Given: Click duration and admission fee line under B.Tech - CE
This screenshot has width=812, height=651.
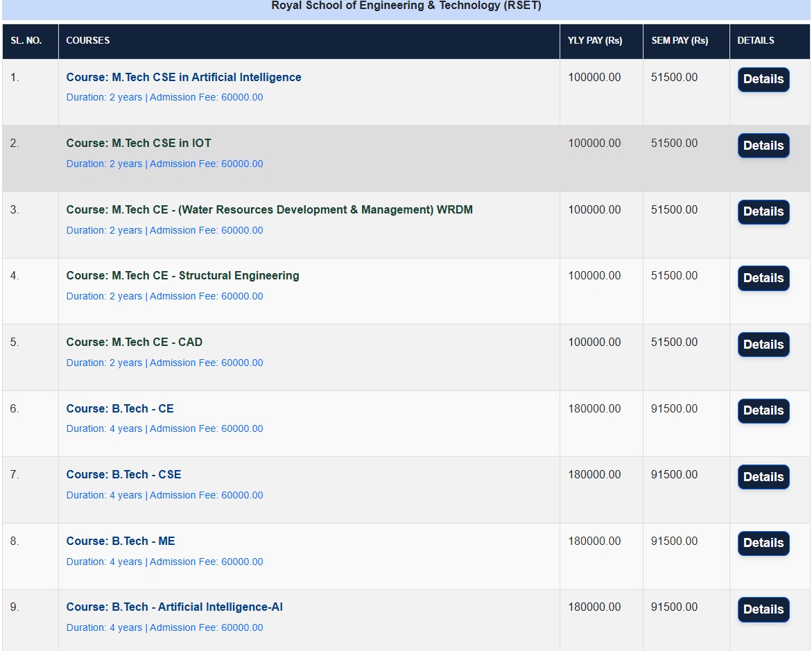Looking at the screenshot, I should tap(164, 429).
